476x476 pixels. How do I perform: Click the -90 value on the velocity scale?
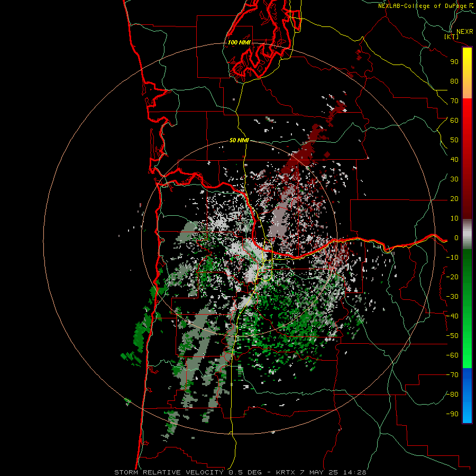[x=452, y=414]
